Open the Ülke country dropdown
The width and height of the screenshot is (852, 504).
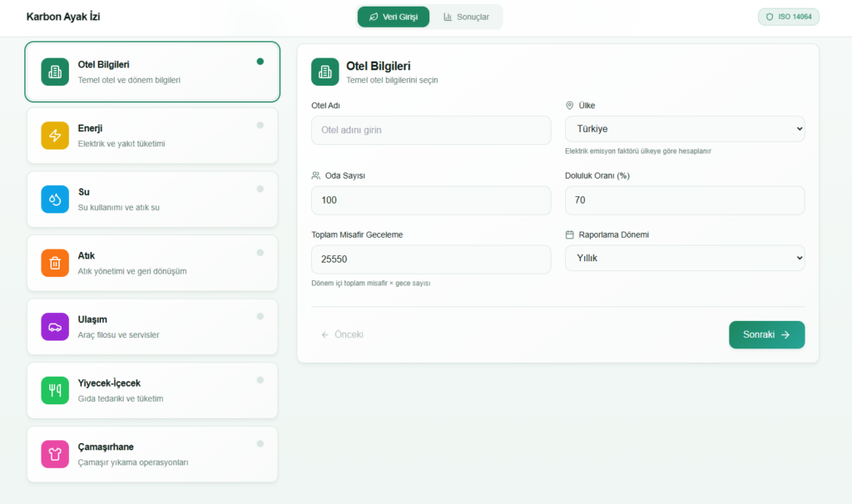(x=684, y=130)
